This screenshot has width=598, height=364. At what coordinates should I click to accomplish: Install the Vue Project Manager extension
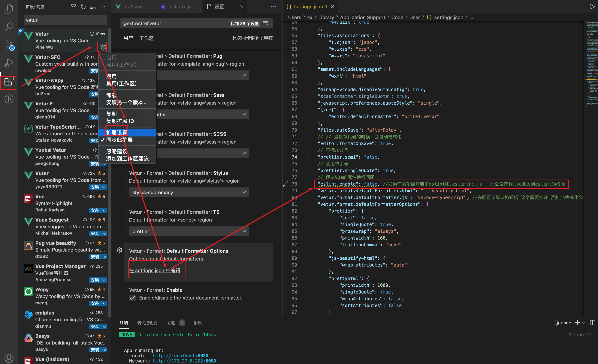[x=95, y=280]
